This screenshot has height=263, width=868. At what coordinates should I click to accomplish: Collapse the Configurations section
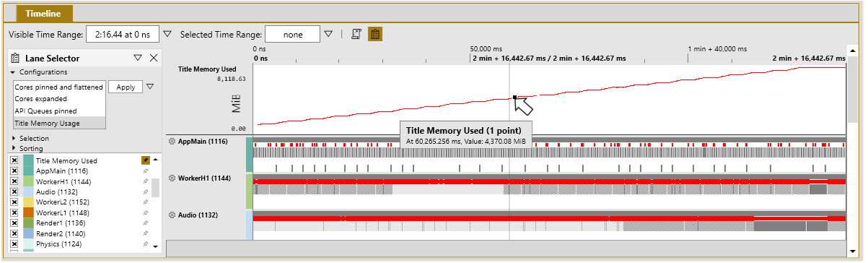[13, 72]
